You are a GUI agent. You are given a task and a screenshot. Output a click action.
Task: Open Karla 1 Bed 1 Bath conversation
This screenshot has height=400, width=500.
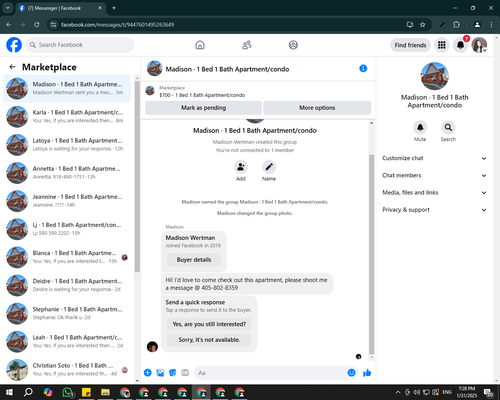67,117
